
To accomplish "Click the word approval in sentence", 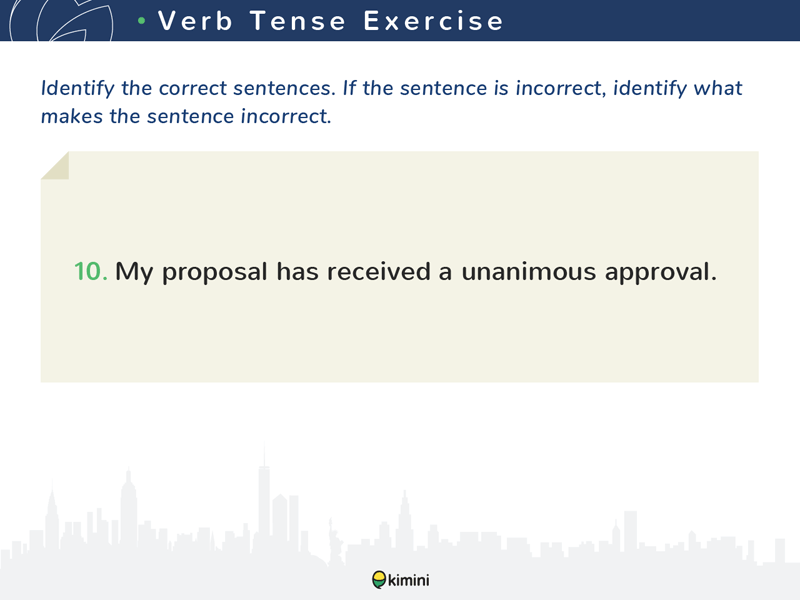I will click(x=660, y=272).
